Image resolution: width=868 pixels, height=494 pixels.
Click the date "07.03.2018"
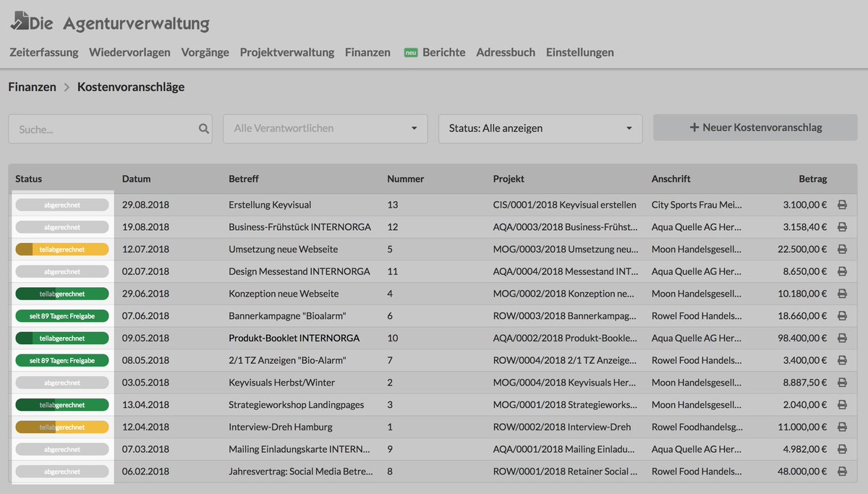click(x=145, y=449)
